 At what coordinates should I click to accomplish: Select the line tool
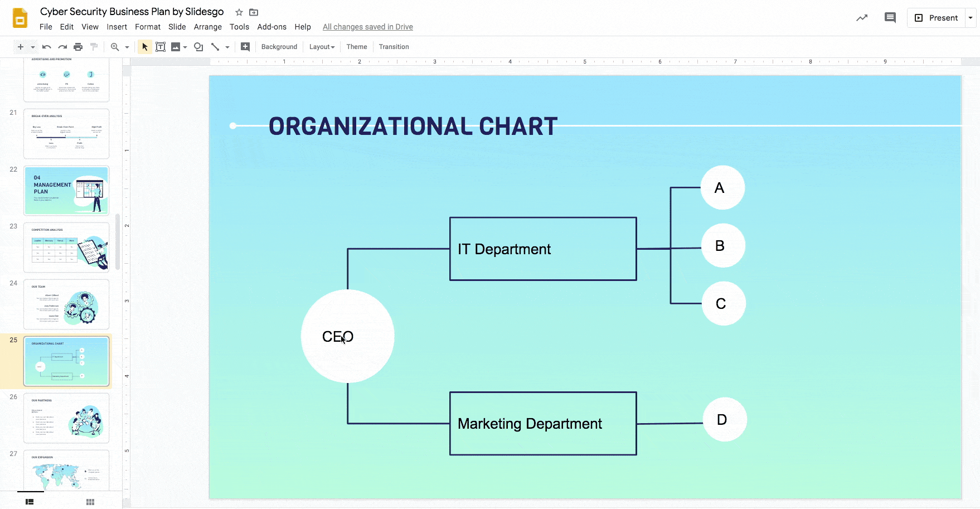pyautogui.click(x=215, y=47)
